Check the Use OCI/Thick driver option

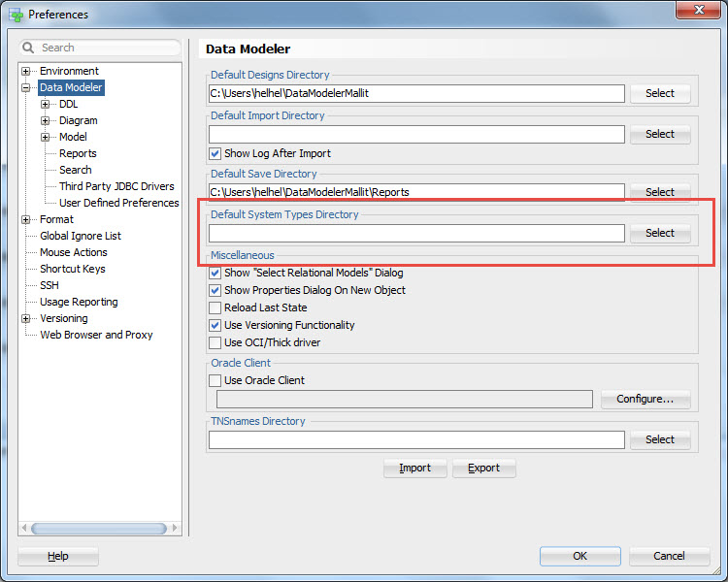[x=215, y=342]
